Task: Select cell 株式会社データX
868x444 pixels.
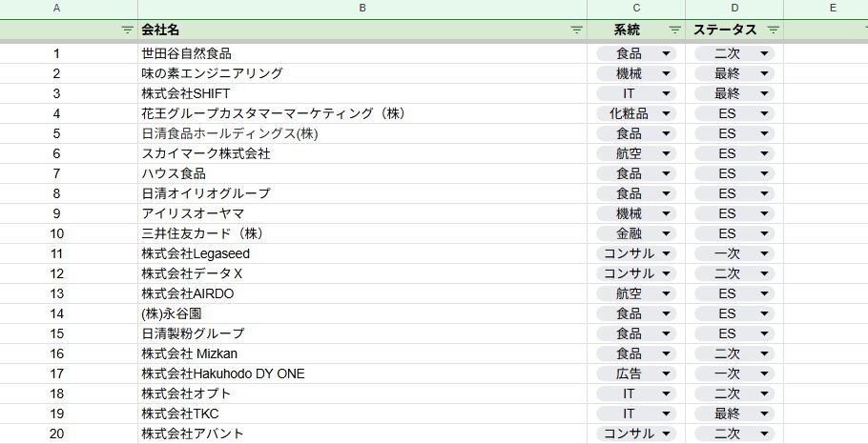Action: [x=362, y=273]
